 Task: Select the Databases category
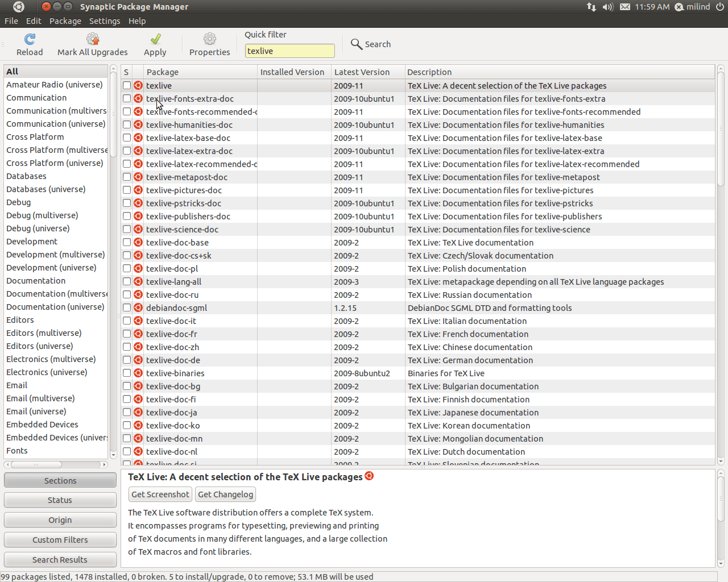point(55,176)
